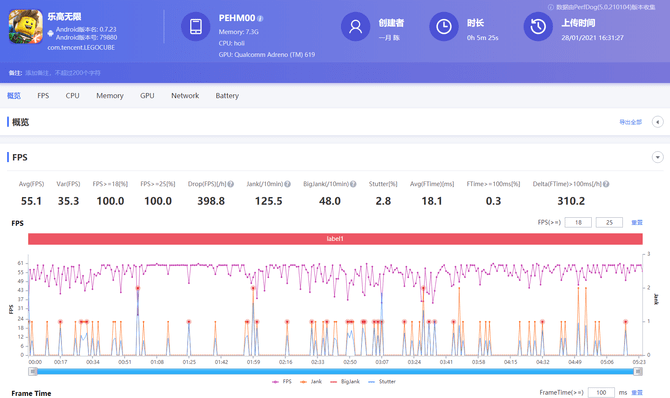Toggle FPS series in chart legend

(x=282, y=381)
